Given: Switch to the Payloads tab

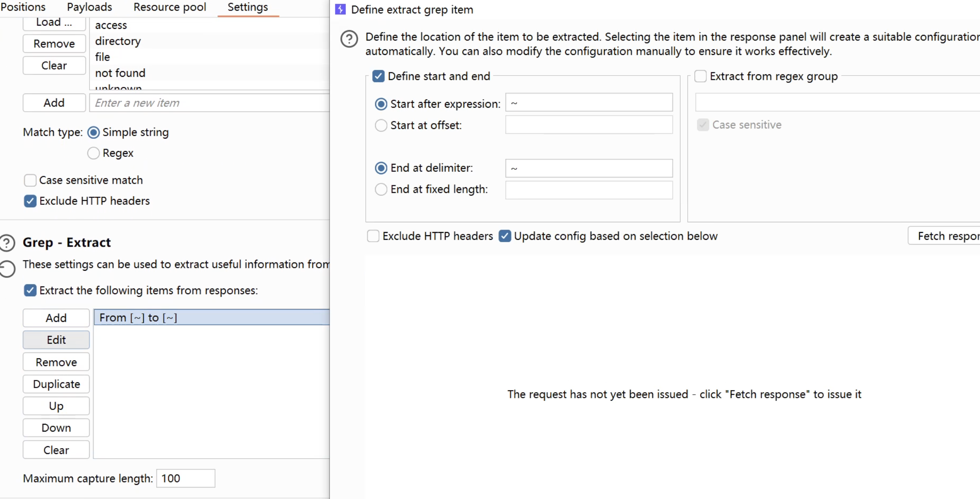Looking at the screenshot, I should click(89, 7).
